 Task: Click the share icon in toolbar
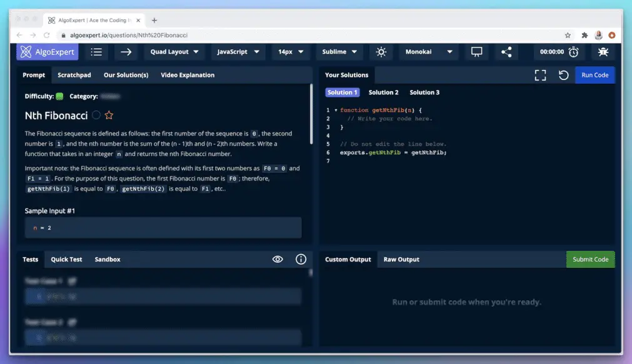tap(506, 52)
